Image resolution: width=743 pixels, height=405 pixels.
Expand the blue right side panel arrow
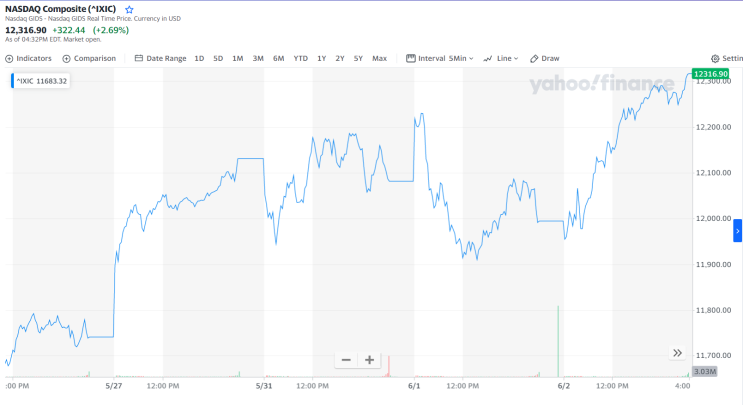tap(737, 231)
